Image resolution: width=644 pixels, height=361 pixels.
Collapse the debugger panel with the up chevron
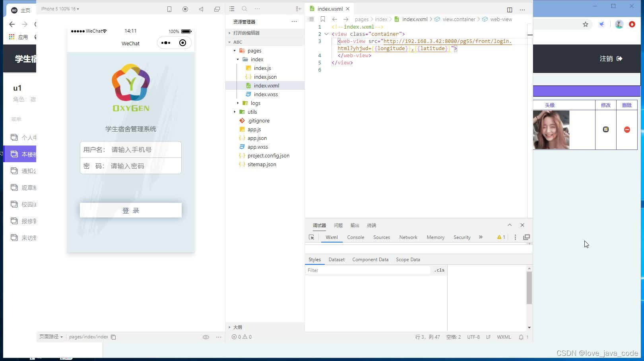pyautogui.click(x=510, y=225)
